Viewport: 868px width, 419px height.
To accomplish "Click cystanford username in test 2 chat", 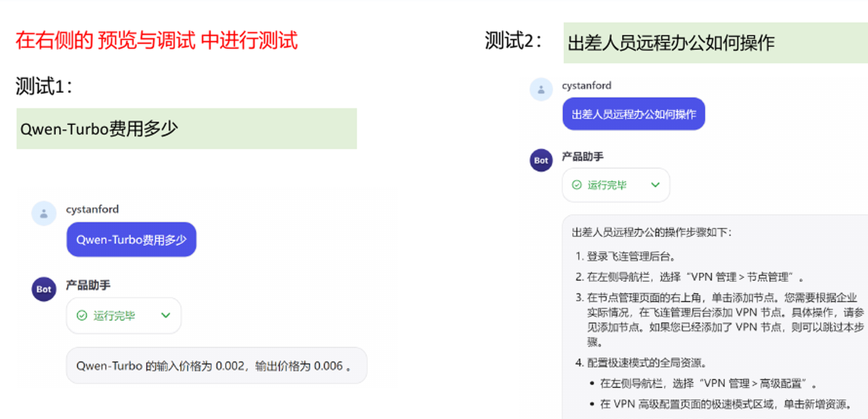I will tap(587, 85).
